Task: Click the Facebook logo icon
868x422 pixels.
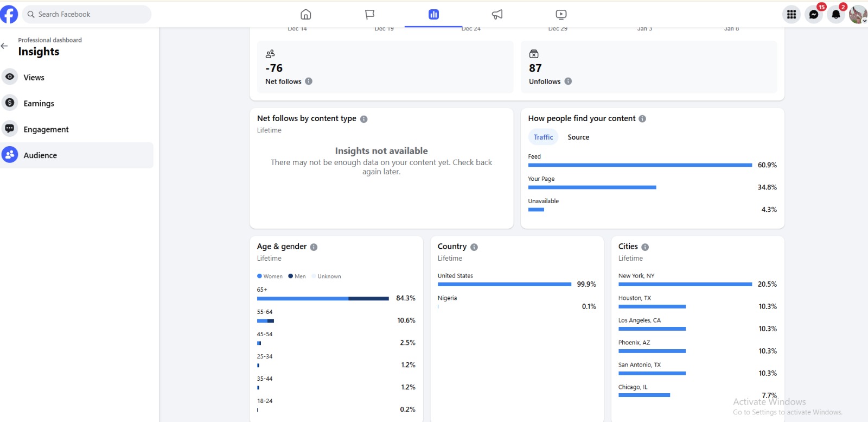Action: click(9, 14)
